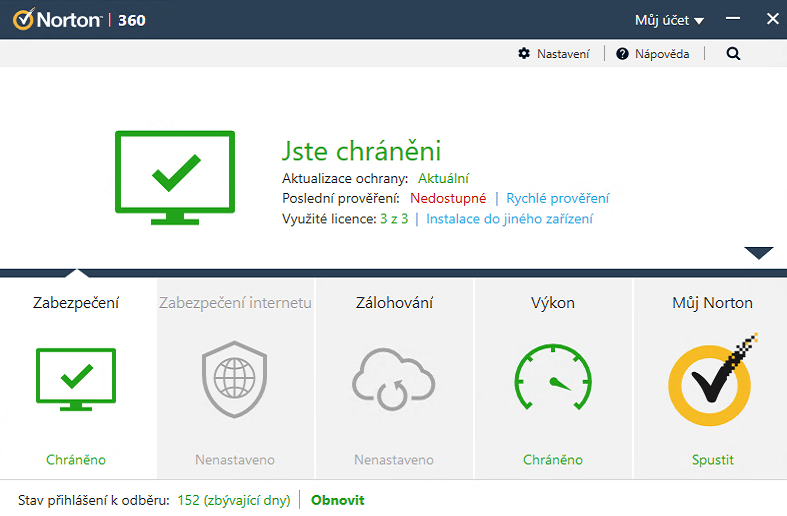Click the yellow Norton checkmark icon
Screen dimensions: 787x516
click(x=712, y=380)
